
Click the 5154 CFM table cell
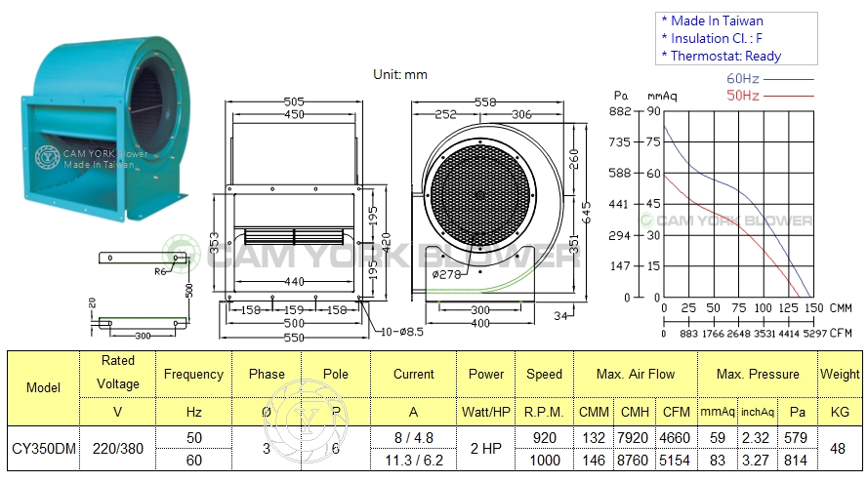click(675, 460)
